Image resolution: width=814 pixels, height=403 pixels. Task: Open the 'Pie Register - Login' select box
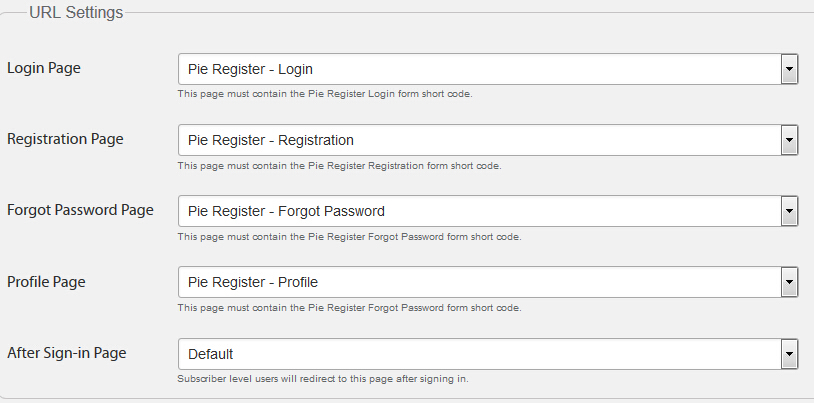pos(478,69)
